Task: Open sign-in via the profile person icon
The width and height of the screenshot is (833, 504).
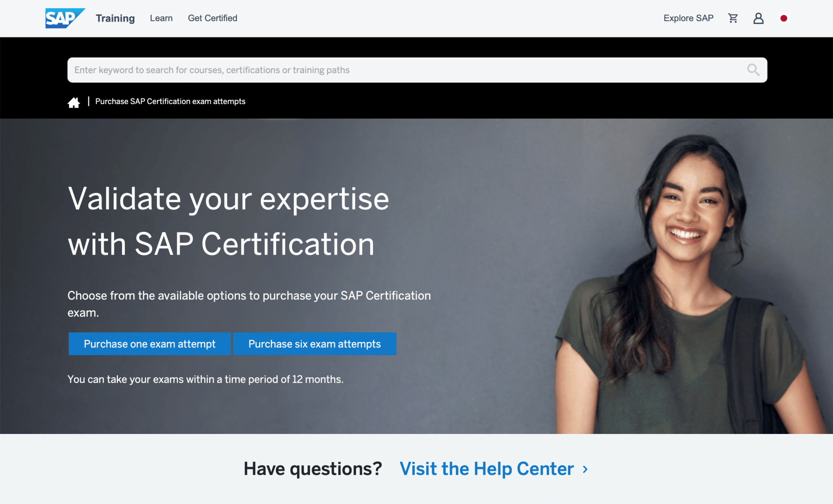Action: click(758, 18)
